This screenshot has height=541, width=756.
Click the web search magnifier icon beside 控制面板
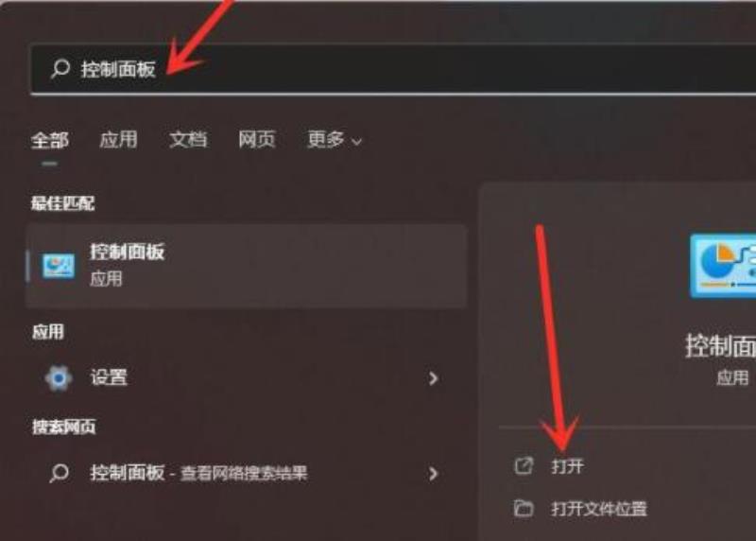pyautogui.click(x=60, y=474)
